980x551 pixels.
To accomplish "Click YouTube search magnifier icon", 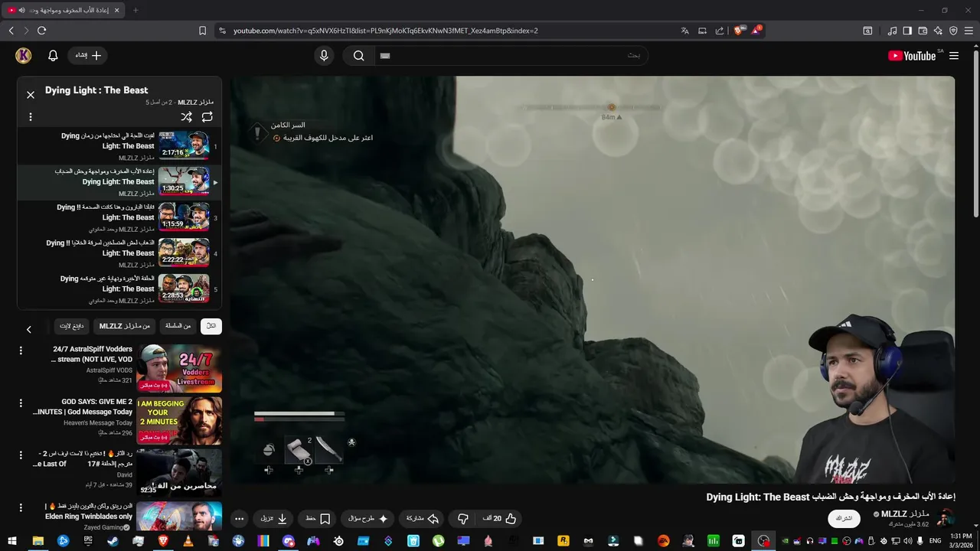I will [358, 56].
